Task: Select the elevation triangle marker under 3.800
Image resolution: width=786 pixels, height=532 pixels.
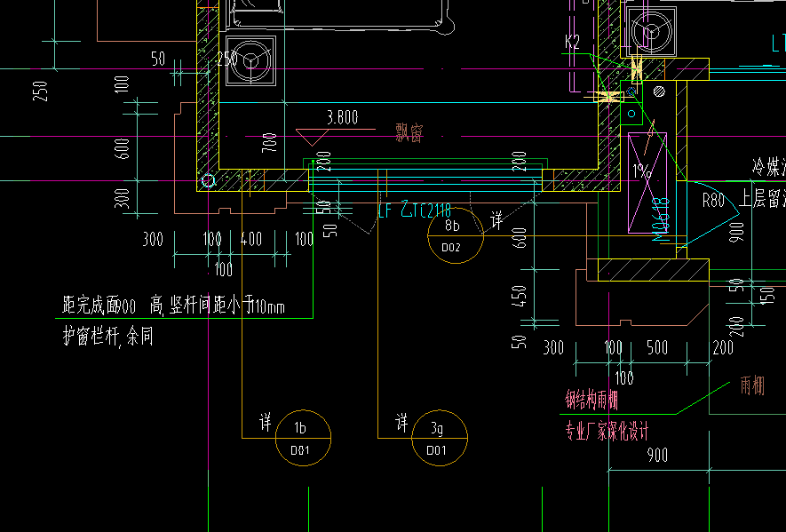Action: [x=312, y=138]
